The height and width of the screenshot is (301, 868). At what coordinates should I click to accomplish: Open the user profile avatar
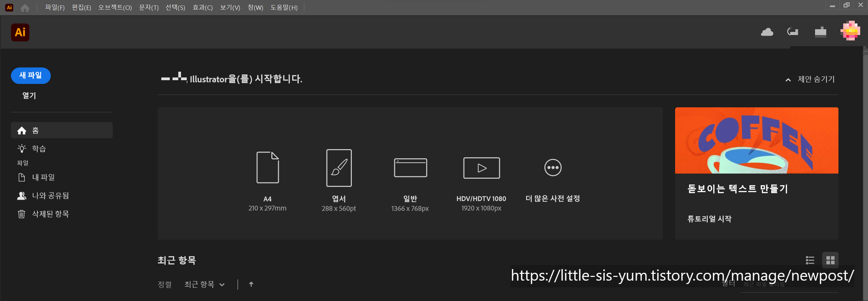[x=850, y=31]
